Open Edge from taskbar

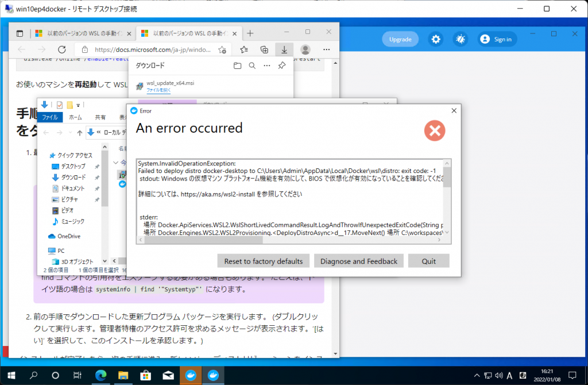(100, 375)
